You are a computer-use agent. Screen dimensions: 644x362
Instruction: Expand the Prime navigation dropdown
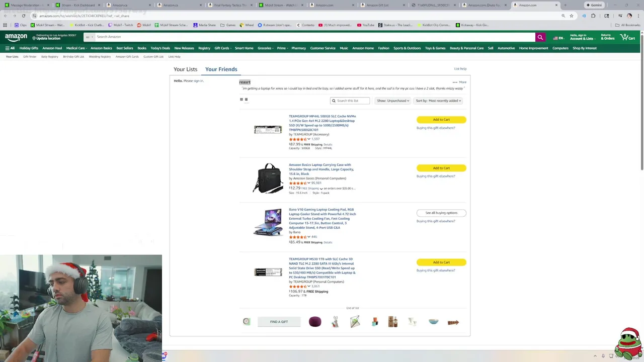286,48
